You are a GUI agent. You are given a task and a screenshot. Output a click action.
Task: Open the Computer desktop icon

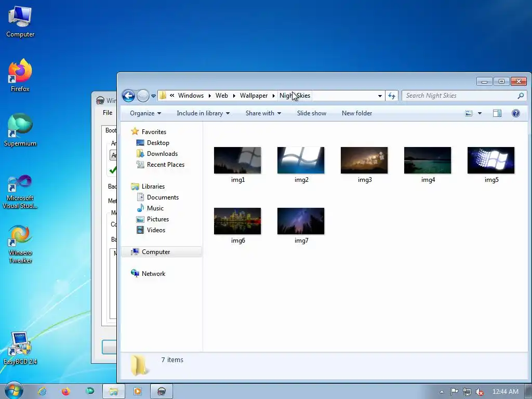coord(20,22)
